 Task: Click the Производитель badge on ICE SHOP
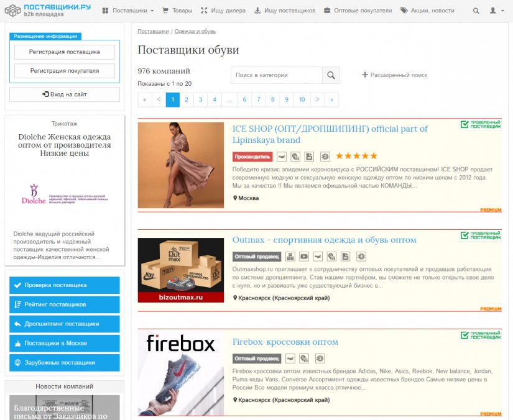click(x=252, y=157)
